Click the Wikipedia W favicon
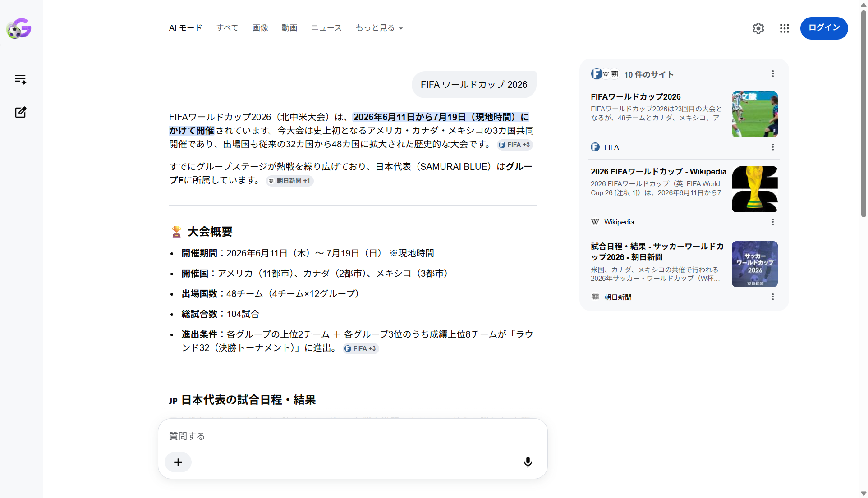This screenshot has width=868, height=498. point(595,222)
